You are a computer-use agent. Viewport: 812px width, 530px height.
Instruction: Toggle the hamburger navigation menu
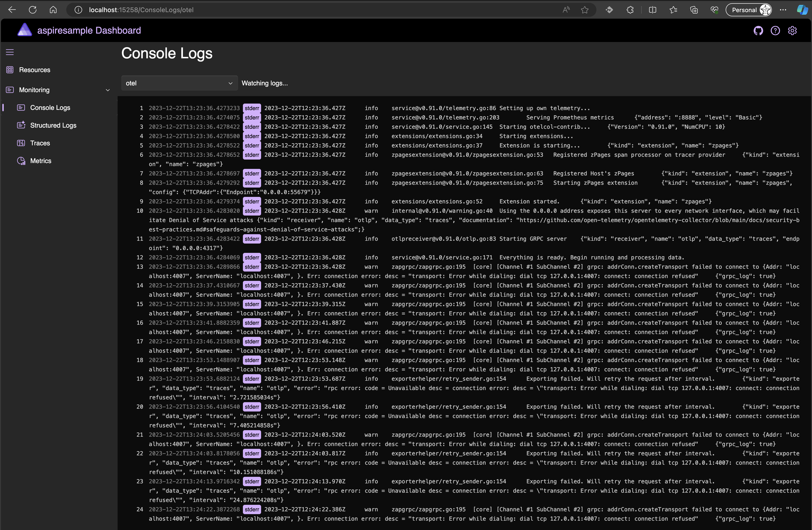click(10, 52)
